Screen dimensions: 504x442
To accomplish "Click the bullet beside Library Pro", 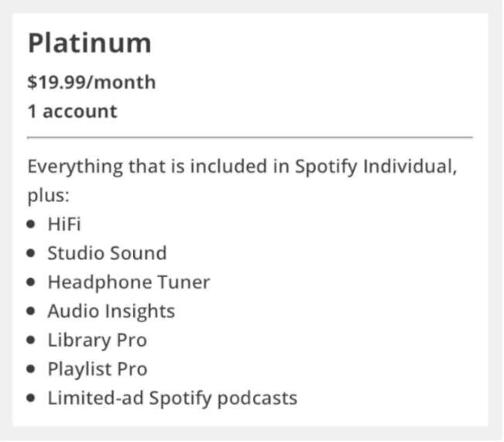I will coord(31,340).
